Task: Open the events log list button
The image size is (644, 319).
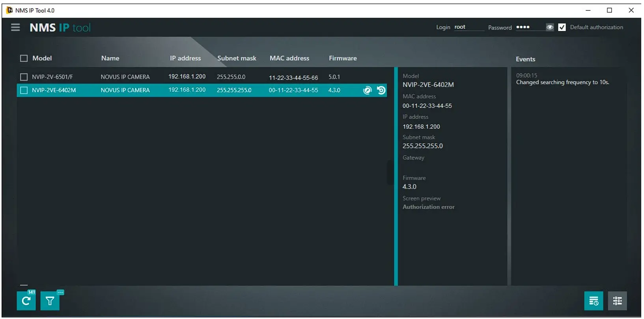Action: tap(594, 301)
